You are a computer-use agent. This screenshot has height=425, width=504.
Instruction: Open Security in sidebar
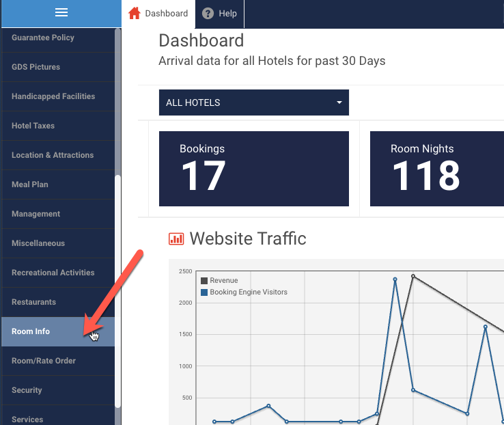(x=58, y=390)
